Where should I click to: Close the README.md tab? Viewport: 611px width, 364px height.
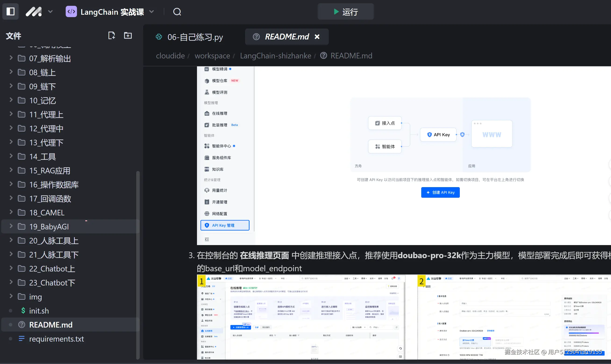pyautogui.click(x=317, y=37)
